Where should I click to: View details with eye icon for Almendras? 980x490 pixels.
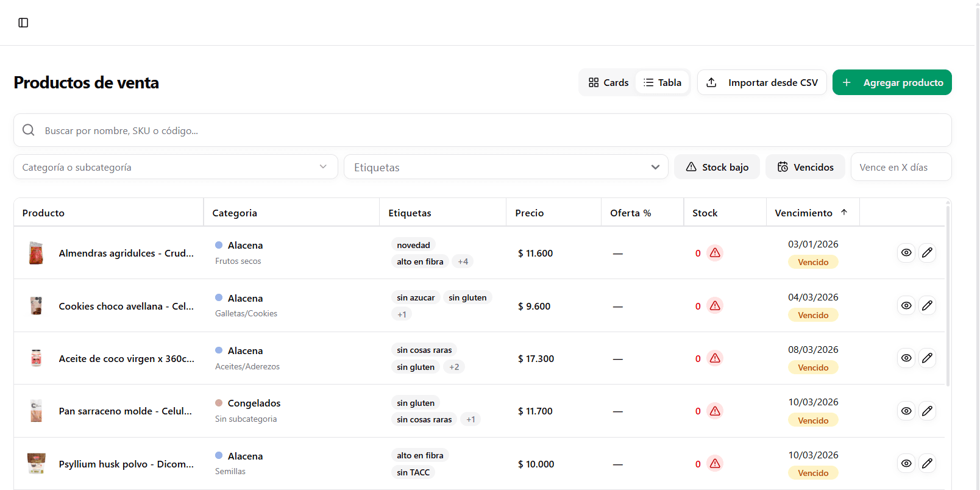pyautogui.click(x=906, y=253)
